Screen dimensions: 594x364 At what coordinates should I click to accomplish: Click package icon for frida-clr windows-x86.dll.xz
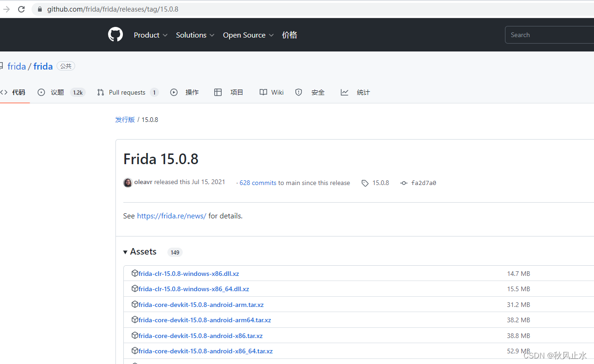coord(135,273)
